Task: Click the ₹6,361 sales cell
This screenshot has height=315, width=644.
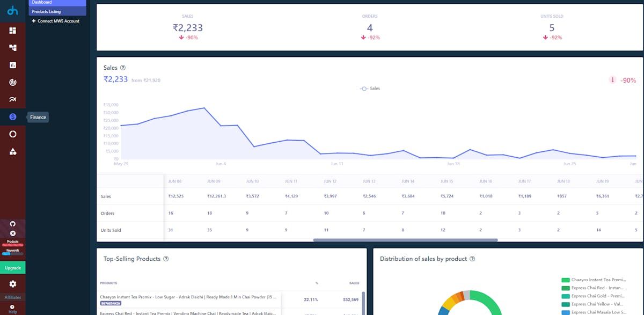Action: coord(603,196)
